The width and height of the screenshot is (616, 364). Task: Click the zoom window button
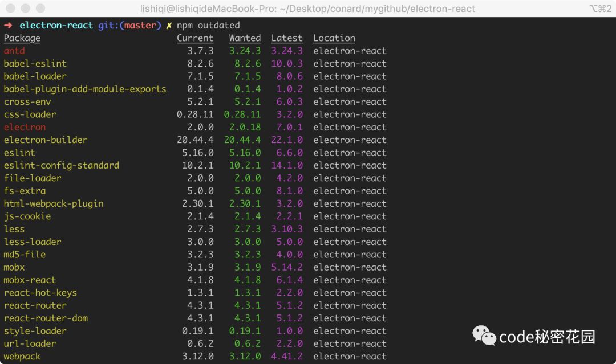40,8
